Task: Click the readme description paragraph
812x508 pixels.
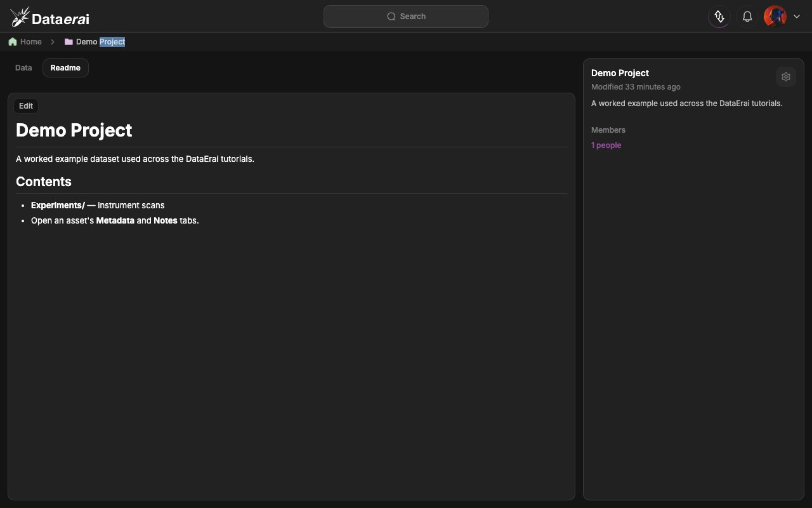Action: pos(135,159)
